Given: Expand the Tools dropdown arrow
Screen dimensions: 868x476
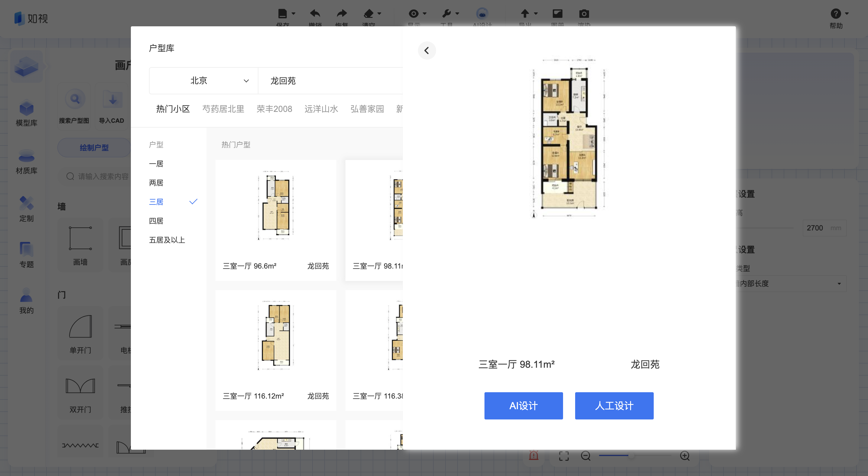Looking at the screenshot, I should point(457,14).
